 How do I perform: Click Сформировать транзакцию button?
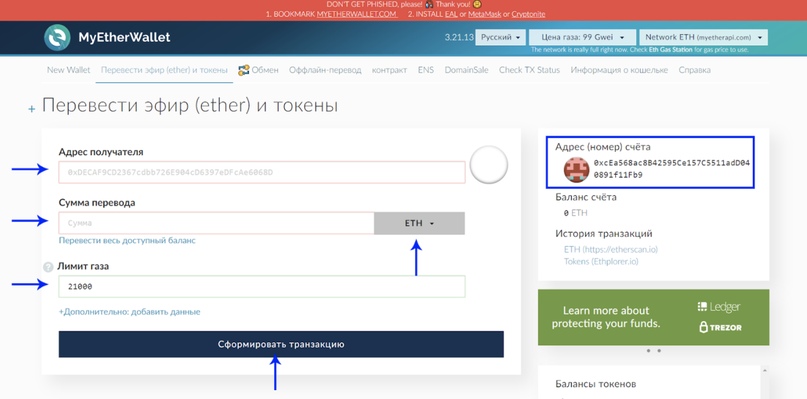[x=281, y=344]
